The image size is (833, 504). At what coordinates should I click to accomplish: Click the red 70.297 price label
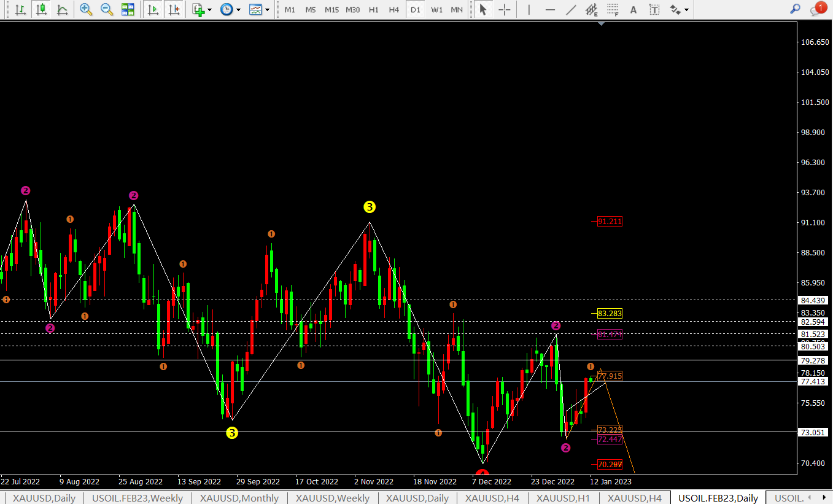pos(610,464)
